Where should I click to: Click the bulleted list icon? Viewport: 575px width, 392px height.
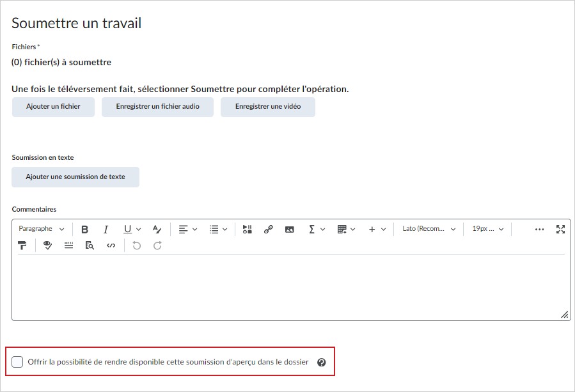[214, 229]
